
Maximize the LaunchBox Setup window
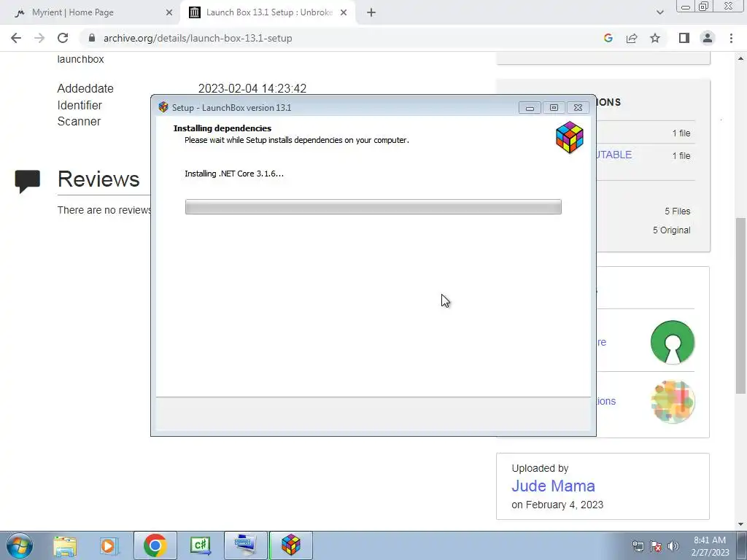coord(554,108)
